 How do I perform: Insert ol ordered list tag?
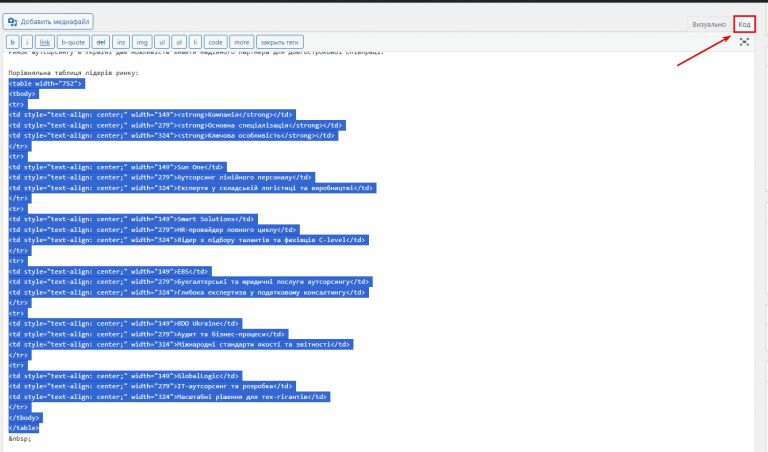(179, 42)
